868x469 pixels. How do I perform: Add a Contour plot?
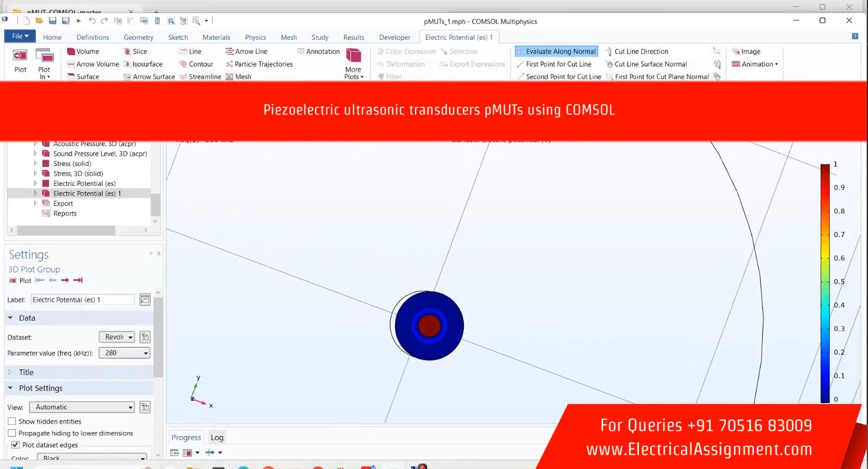196,64
